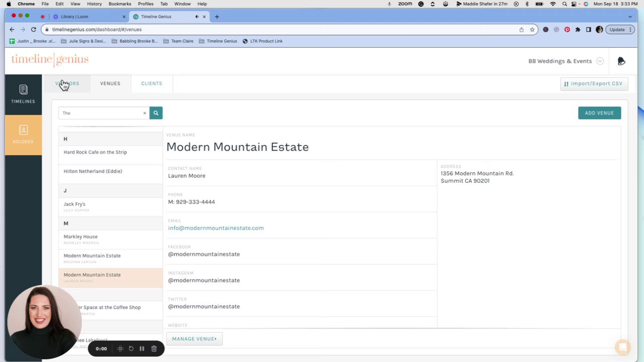Open the Pinterest extension
Screen dimensions: 644x362
(x=567, y=30)
